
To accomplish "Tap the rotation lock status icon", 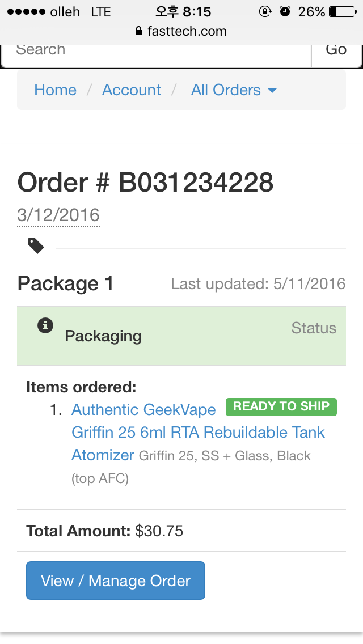I will pyautogui.click(x=264, y=11).
